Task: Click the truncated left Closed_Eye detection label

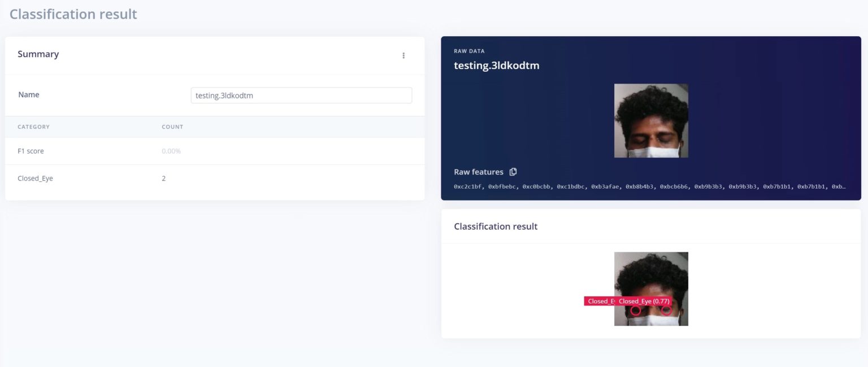Action: coord(600,302)
